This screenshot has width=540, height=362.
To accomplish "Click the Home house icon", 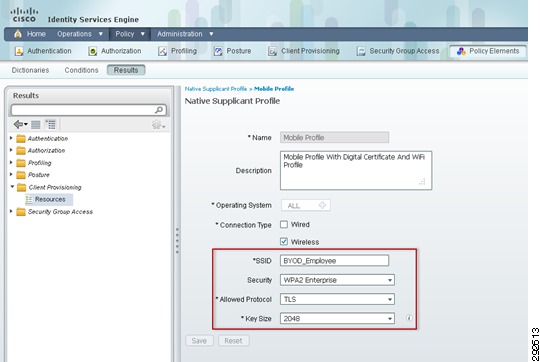I will (x=18, y=34).
